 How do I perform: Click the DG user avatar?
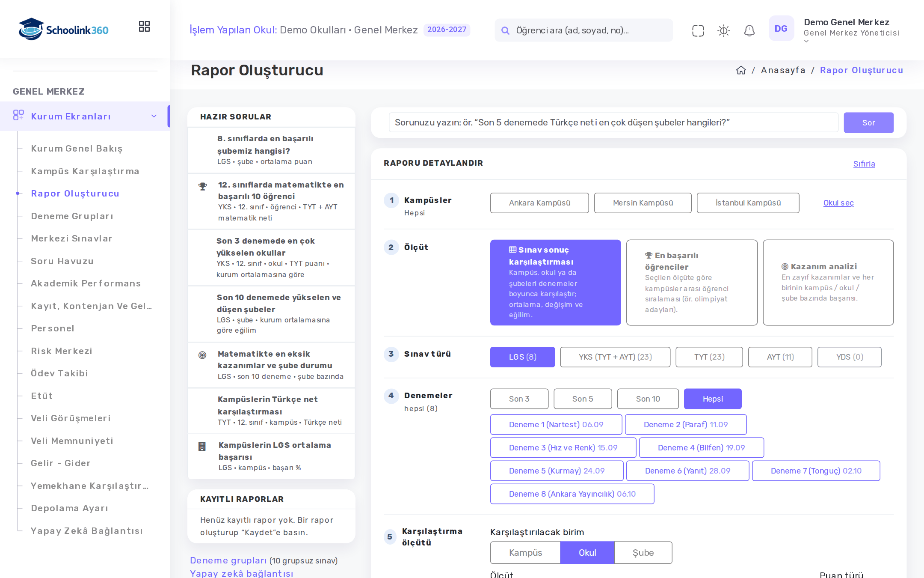click(781, 29)
